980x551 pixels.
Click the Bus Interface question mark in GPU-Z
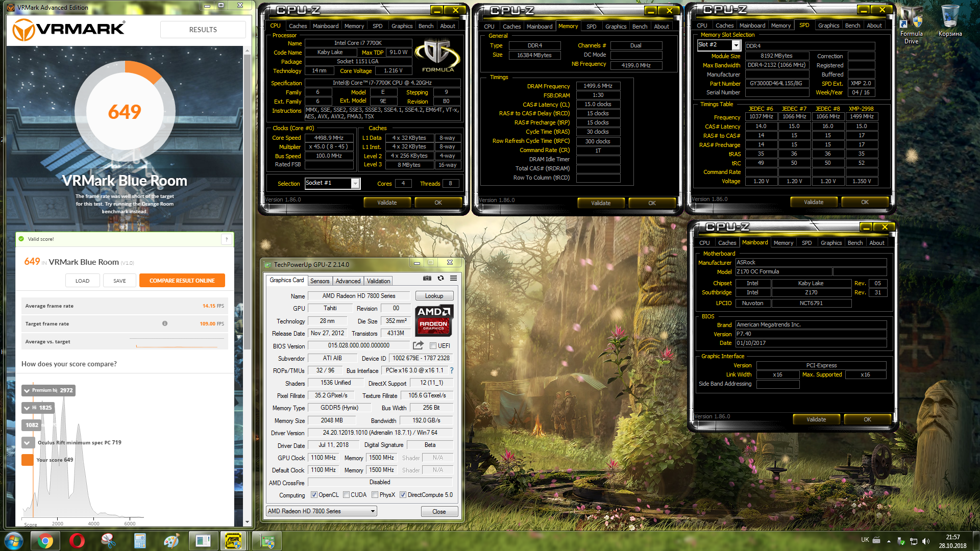[452, 370]
